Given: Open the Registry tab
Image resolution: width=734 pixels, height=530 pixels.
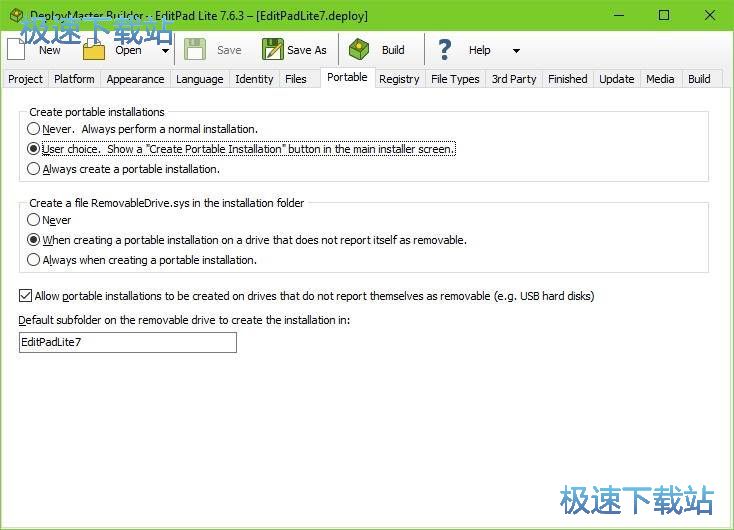Looking at the screenshot, I should click(x=399, y=79).
